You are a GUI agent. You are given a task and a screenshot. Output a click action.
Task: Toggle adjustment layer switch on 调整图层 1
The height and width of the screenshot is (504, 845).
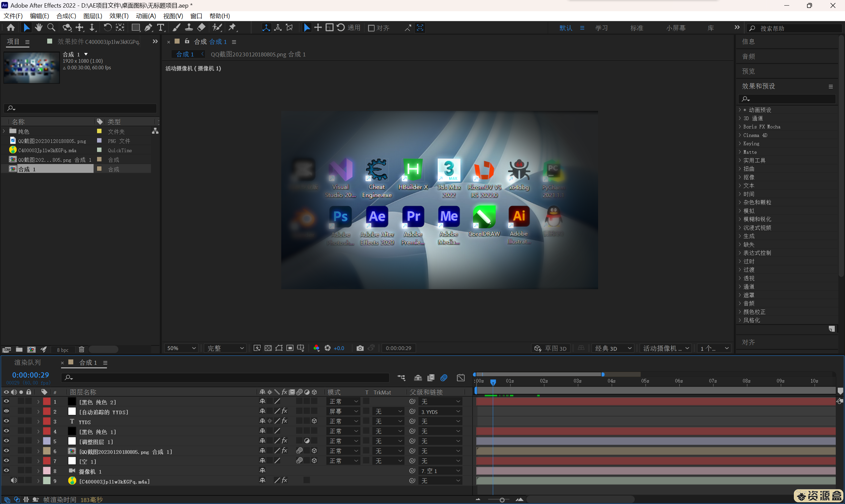[307, 441]
